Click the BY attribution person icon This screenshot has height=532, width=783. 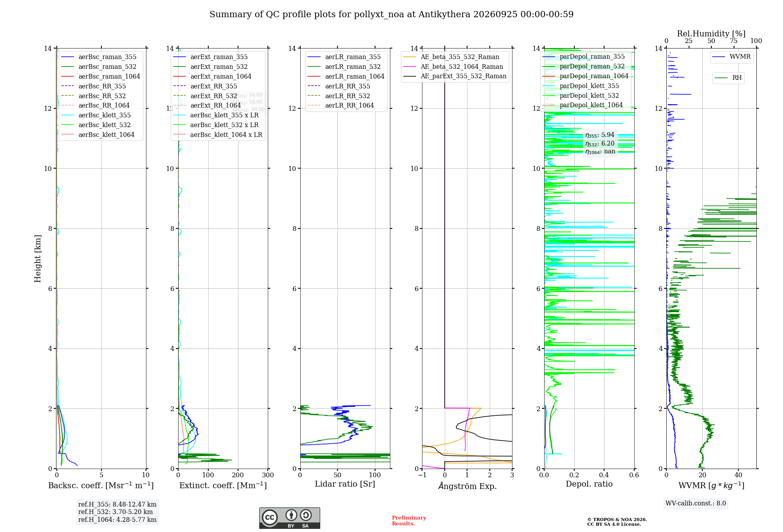coord(291,515)
